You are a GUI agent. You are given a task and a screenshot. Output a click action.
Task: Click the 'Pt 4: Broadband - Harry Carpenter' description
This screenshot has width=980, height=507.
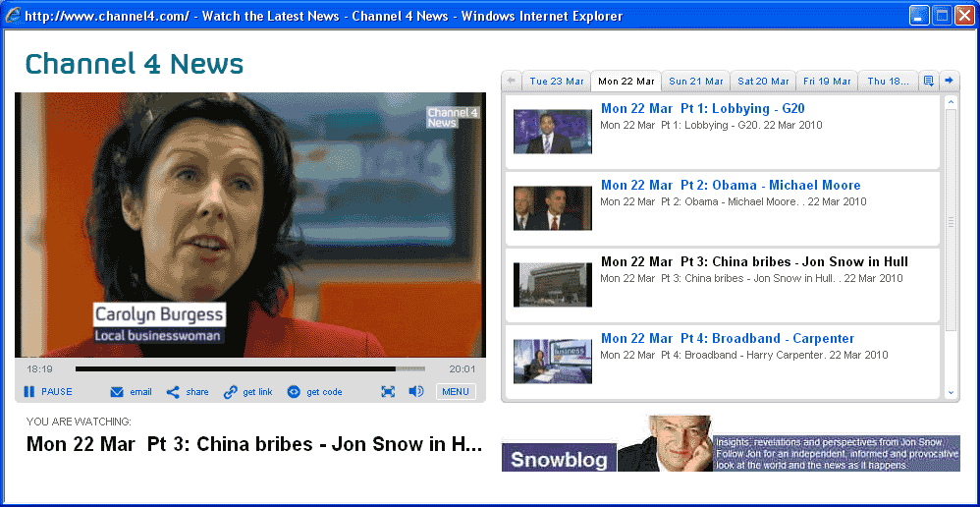pyautogui.click(x=743, y=355)
